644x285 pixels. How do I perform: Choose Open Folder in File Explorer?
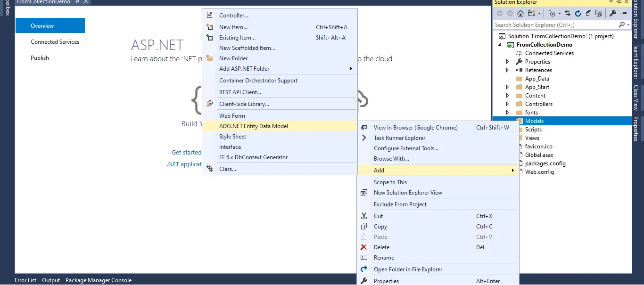point(438,269)
